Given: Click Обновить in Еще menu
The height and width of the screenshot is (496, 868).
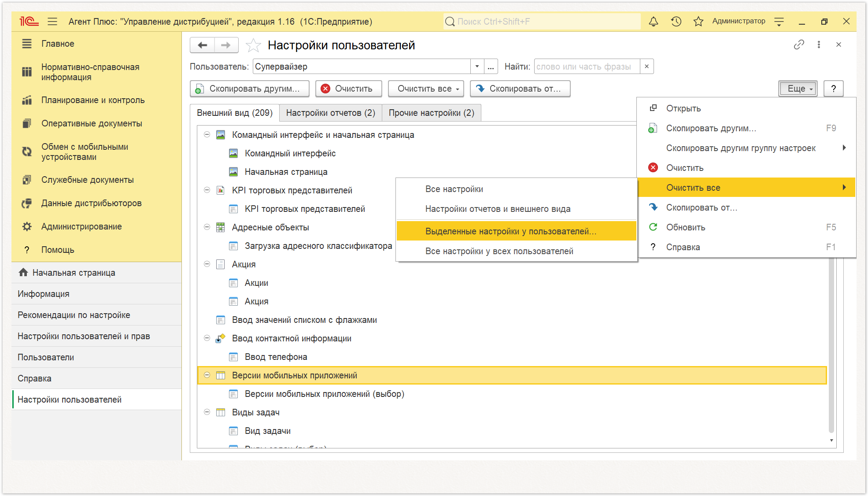Looking at the screenshot, I should click(x=746, y=227).
